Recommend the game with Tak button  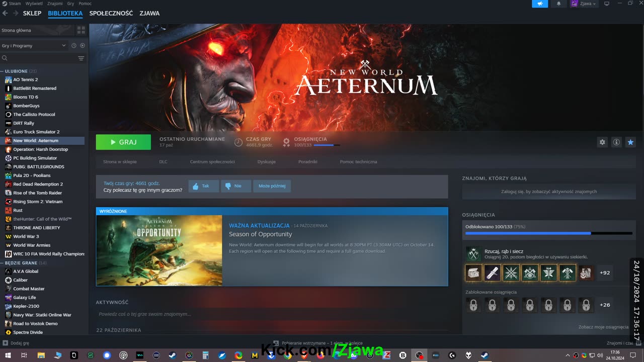(x=204, y=186)
